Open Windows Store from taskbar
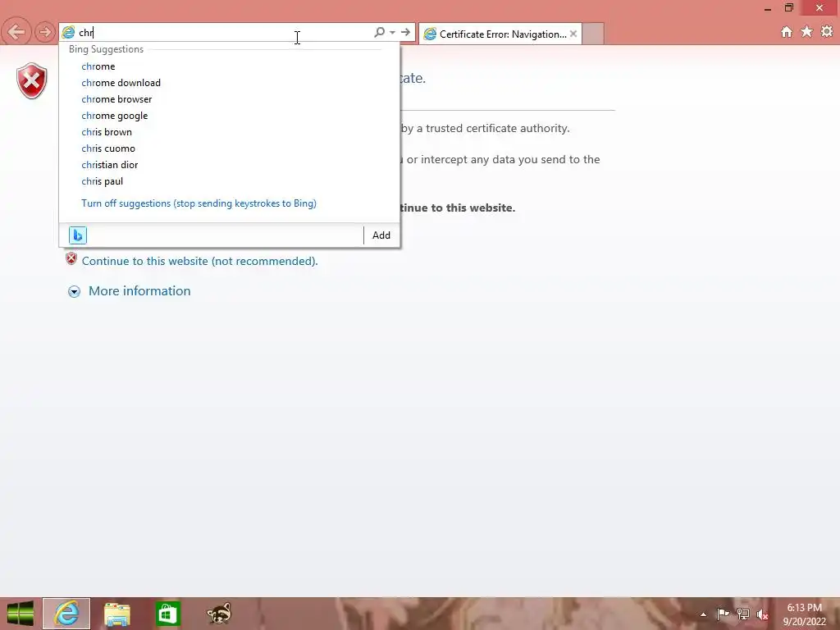Viewport: 840px width, 630px height. click(167, 614)
